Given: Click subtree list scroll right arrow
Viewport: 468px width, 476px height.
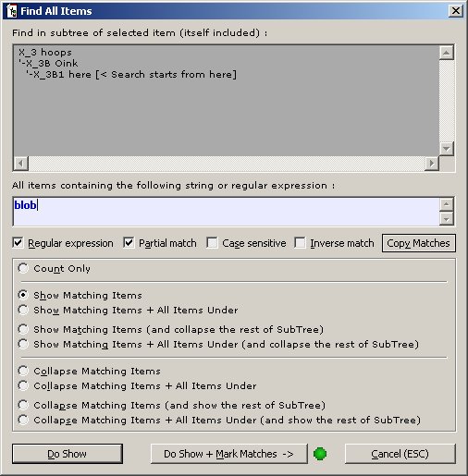Looking at the screenshot, I should click(432, 163).
